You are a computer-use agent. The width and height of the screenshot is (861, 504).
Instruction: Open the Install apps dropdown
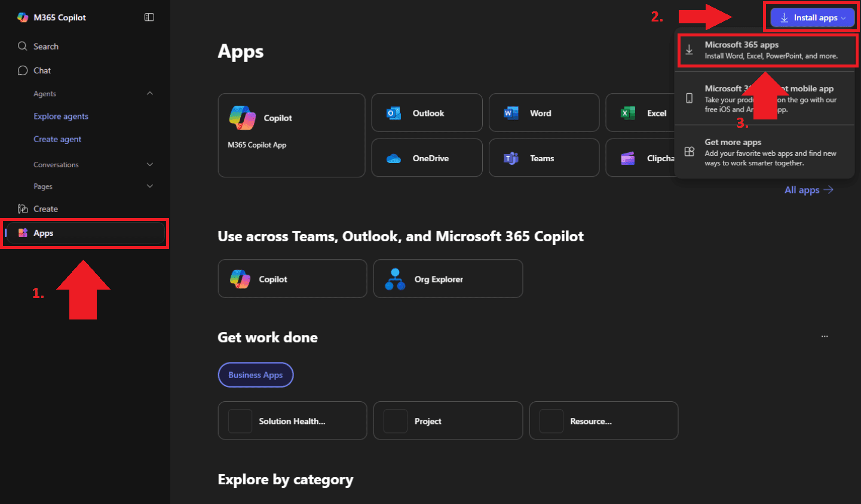[x=812, y=18]
